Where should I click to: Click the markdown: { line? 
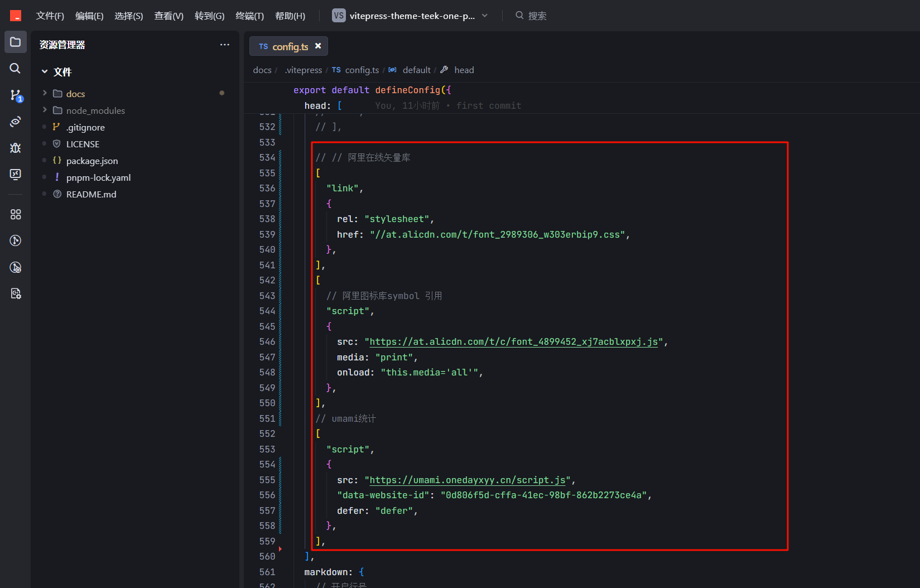[334, 572]
